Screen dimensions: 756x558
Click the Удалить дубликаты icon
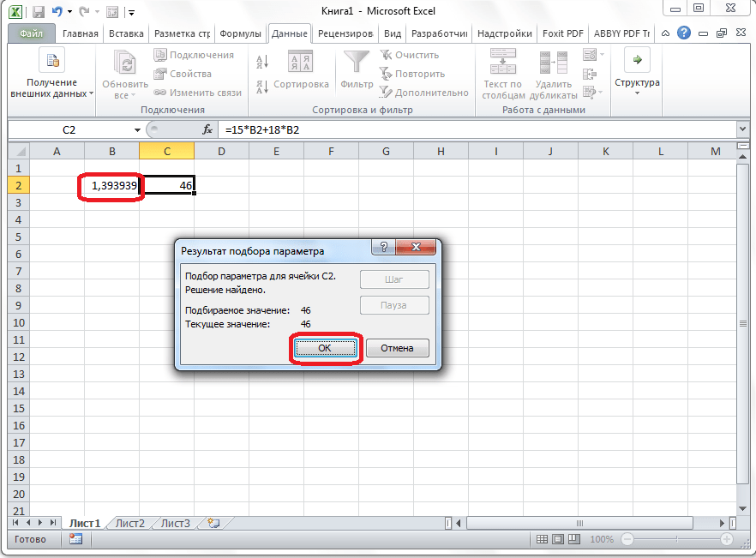click(x=553, y=62)
